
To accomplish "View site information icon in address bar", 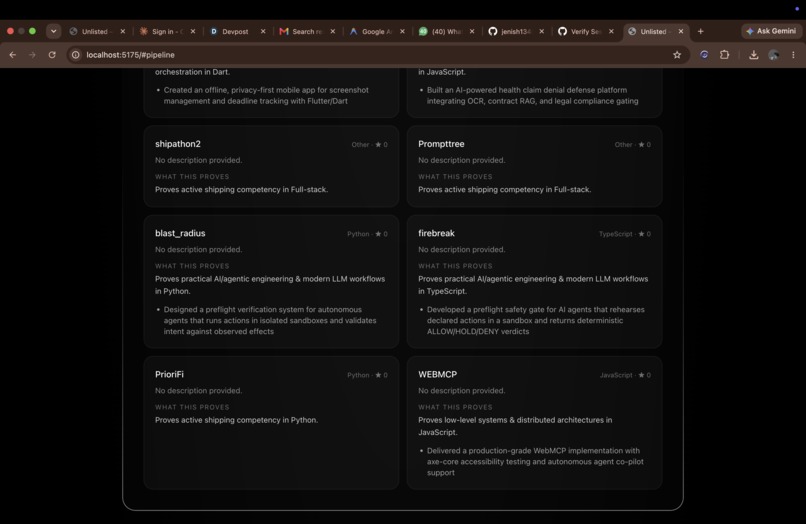I will tap(76, 55).
